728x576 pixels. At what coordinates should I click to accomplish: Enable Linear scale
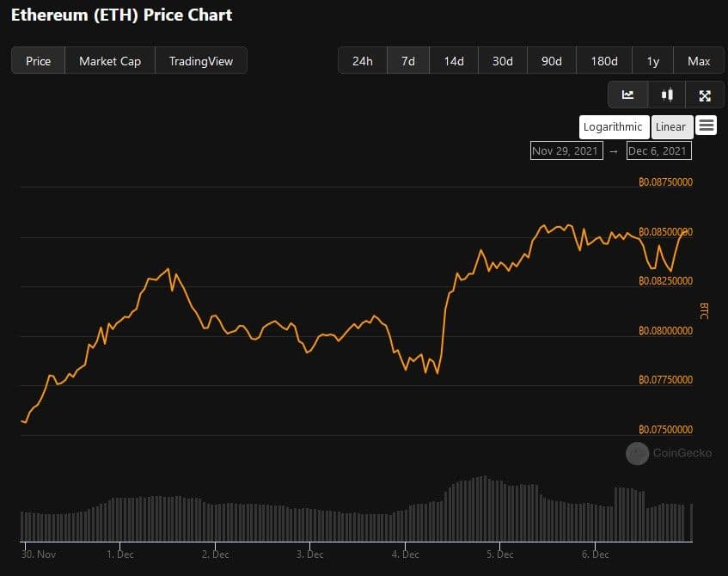(670, 126)
